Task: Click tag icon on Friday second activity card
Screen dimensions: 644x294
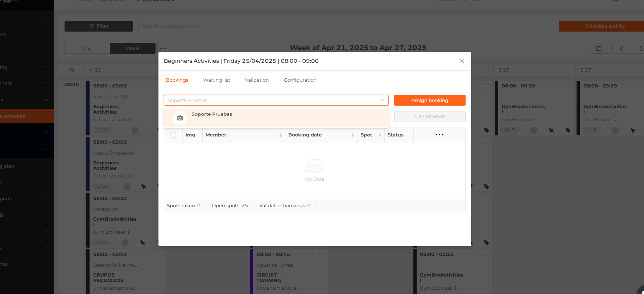Action: click(x=487, y=187)
